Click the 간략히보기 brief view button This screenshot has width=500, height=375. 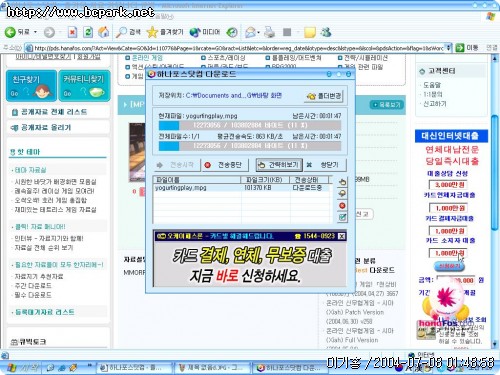pos(279,165)
